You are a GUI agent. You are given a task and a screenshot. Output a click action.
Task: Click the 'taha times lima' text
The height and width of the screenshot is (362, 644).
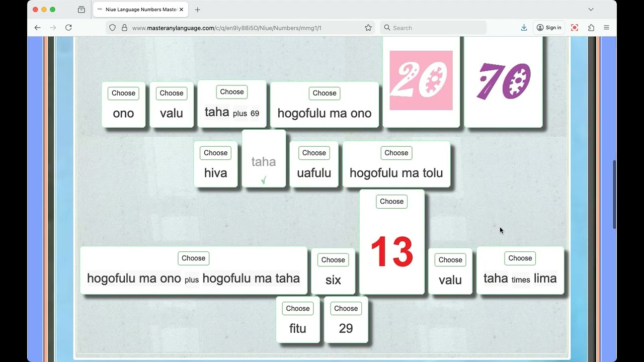[x=520, y=279]
